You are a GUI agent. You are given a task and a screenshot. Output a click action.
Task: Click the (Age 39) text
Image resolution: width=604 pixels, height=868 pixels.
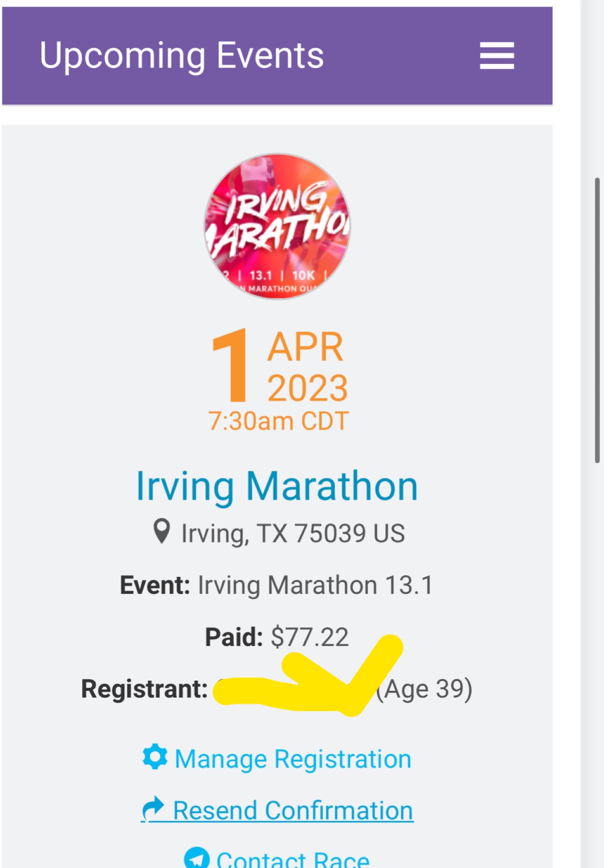tap(425, 689)
